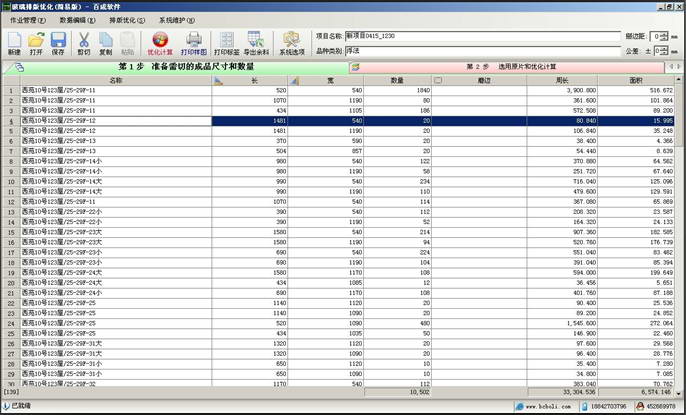The height and width of the screenshot is (415, 686).
Task: Open the 系统维护 menu
Action: coord(177,20)
